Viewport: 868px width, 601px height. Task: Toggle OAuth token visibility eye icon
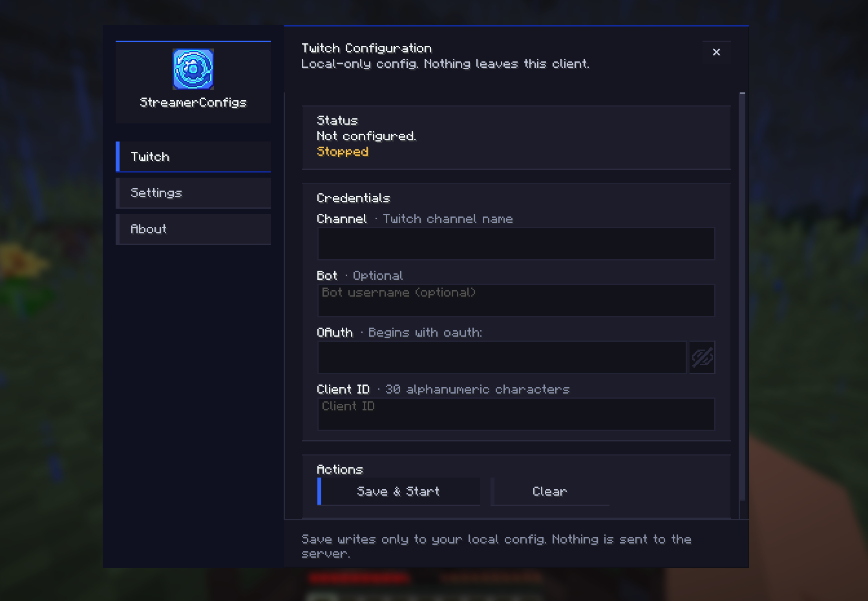click(x=702, y=357)
